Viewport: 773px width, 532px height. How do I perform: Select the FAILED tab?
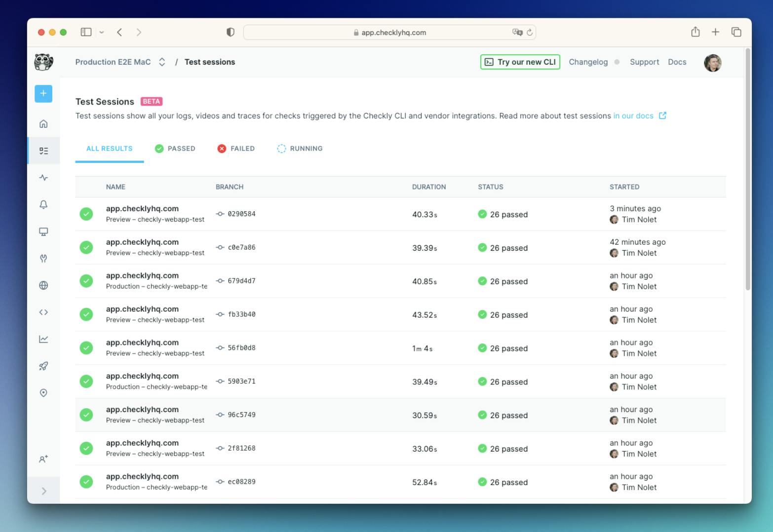pyautogui.click(x=236, y=149)
